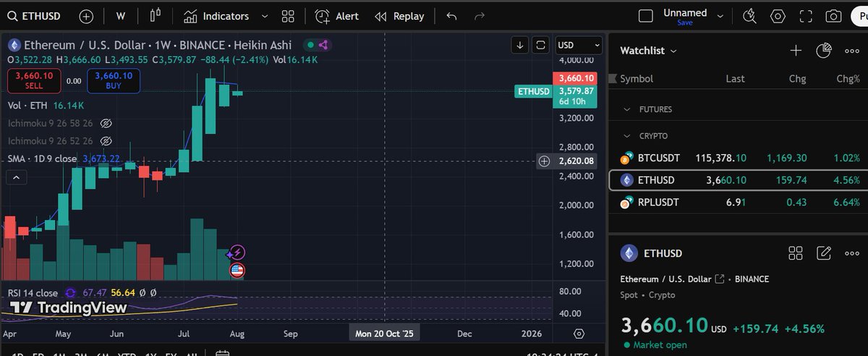Sort watchlist by Symbol column

(x=637, y=78)
